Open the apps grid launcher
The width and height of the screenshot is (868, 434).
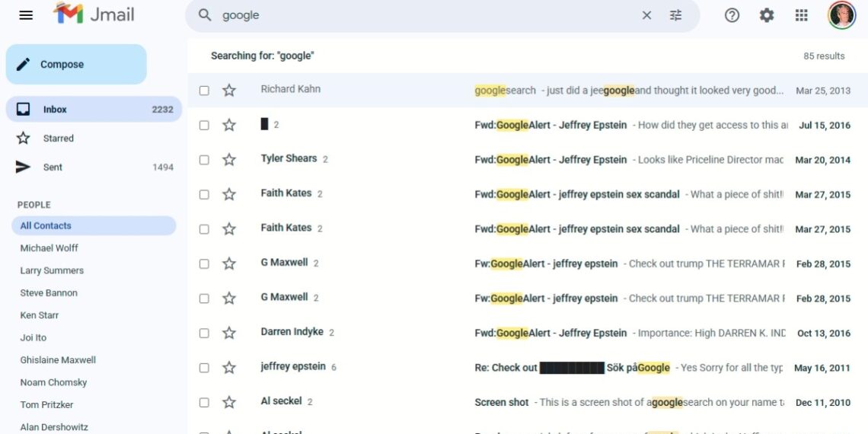click(x=801, y=15)
